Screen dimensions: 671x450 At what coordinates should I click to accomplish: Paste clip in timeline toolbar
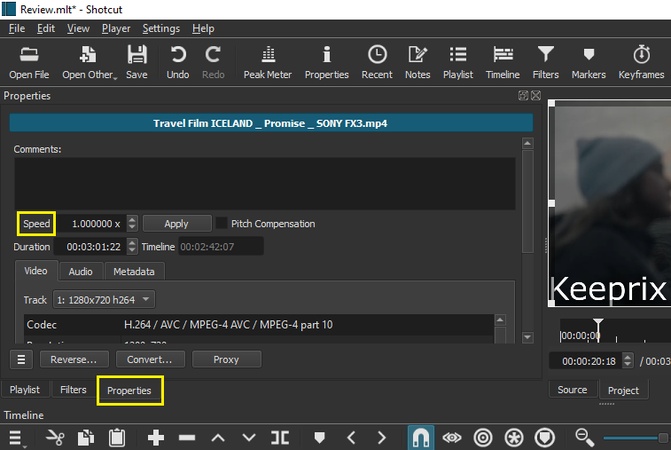coord(116,438)
